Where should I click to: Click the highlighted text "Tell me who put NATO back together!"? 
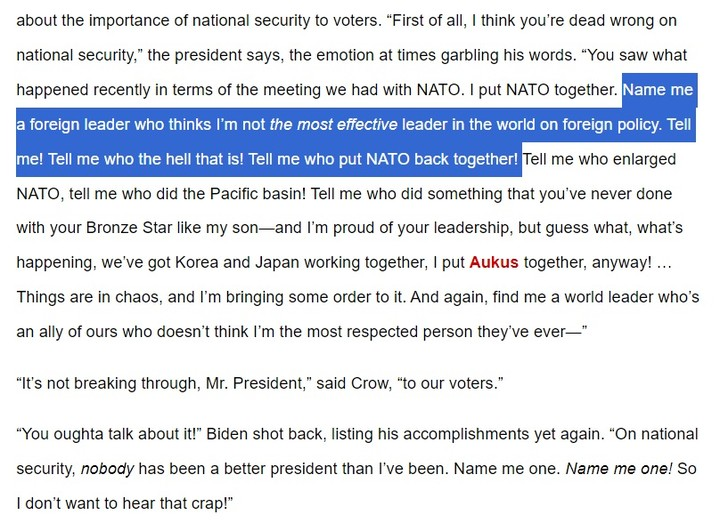coord(383,159)
